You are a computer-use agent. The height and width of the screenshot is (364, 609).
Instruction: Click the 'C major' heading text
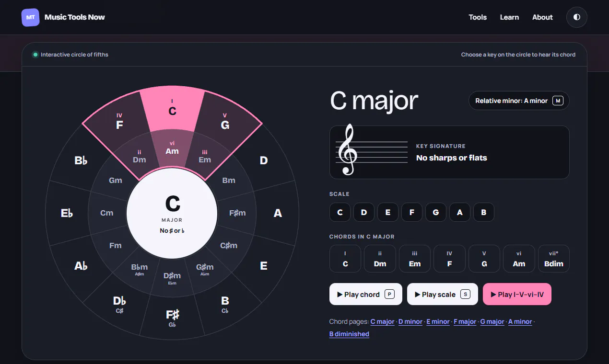point(374,101)
